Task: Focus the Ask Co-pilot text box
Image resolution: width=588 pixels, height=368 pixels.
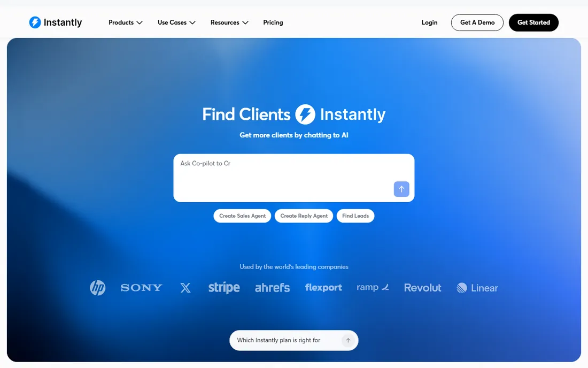Action: (293, 178)
